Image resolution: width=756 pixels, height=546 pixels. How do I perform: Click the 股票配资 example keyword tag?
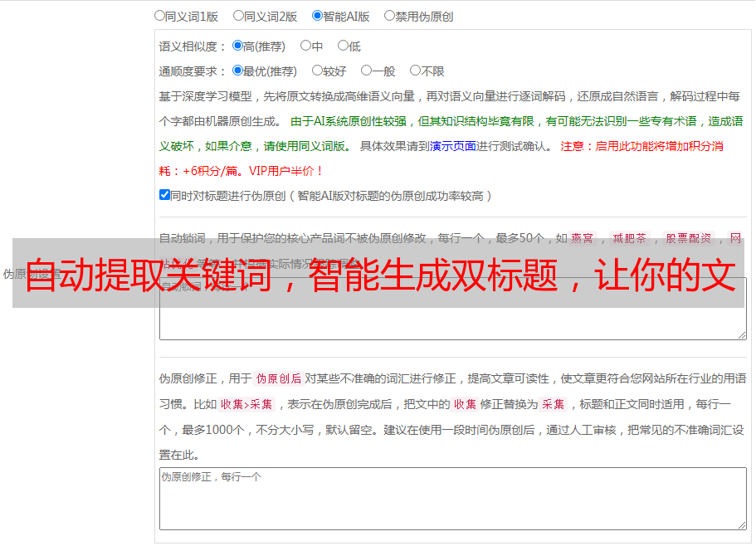689,238
